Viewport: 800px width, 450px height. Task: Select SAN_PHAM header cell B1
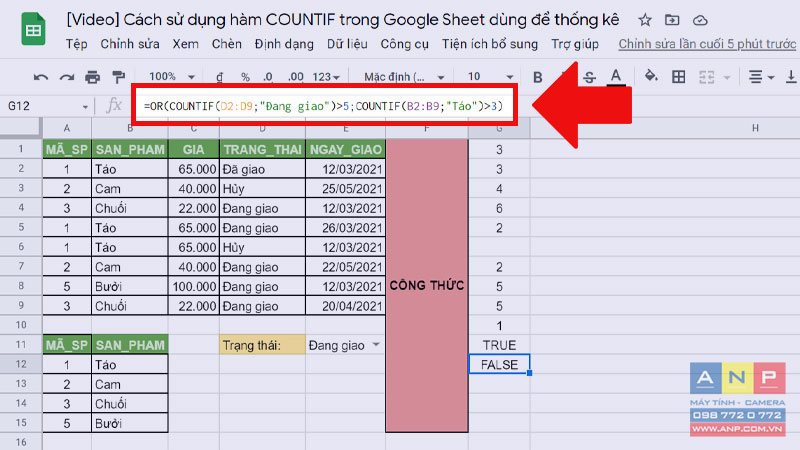130,149
